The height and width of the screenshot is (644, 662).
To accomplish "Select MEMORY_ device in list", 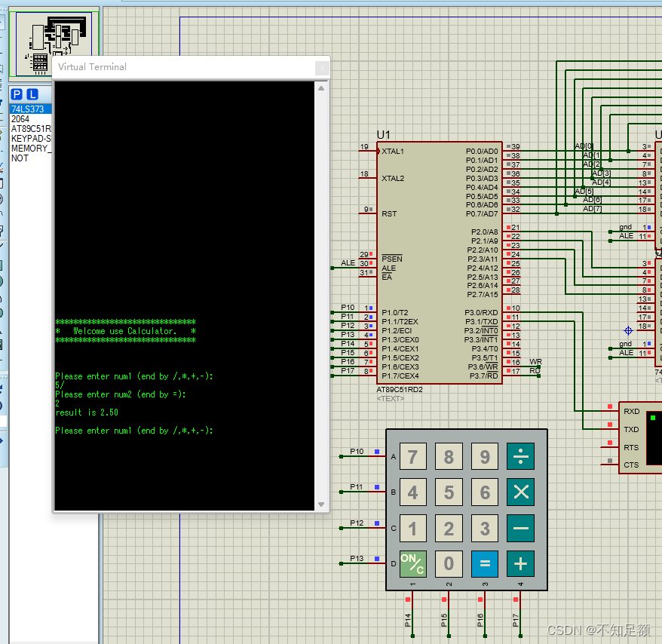I will point(31,149).
